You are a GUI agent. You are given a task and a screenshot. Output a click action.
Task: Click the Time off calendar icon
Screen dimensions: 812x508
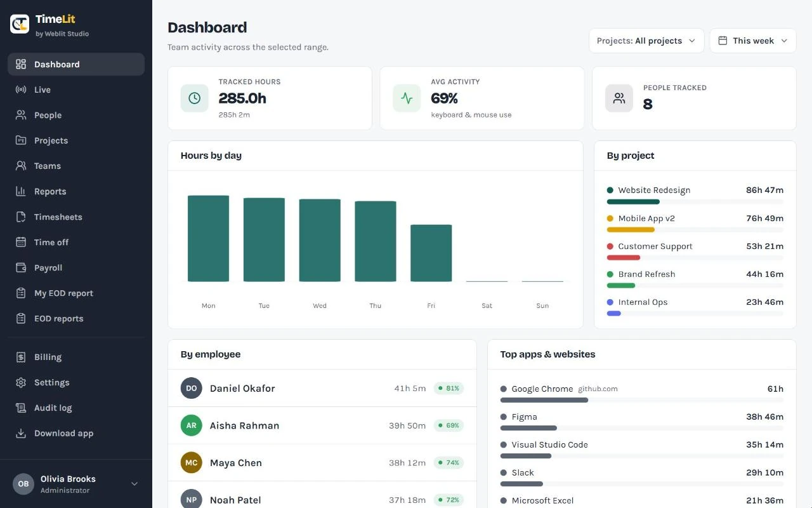(x=21, y=242)
